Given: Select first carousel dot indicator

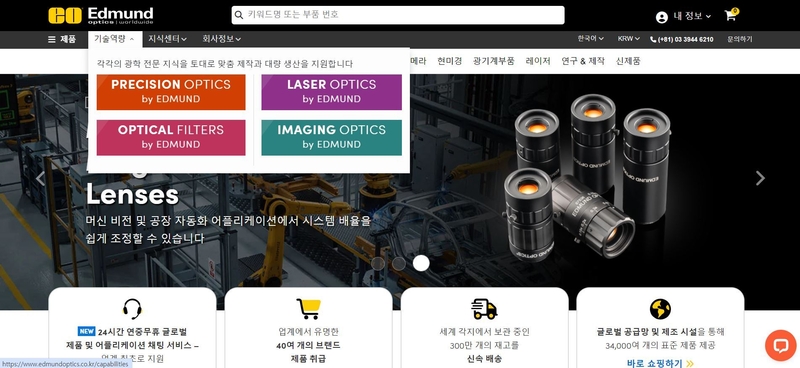Looking at the screenshot, I should 378,263.
